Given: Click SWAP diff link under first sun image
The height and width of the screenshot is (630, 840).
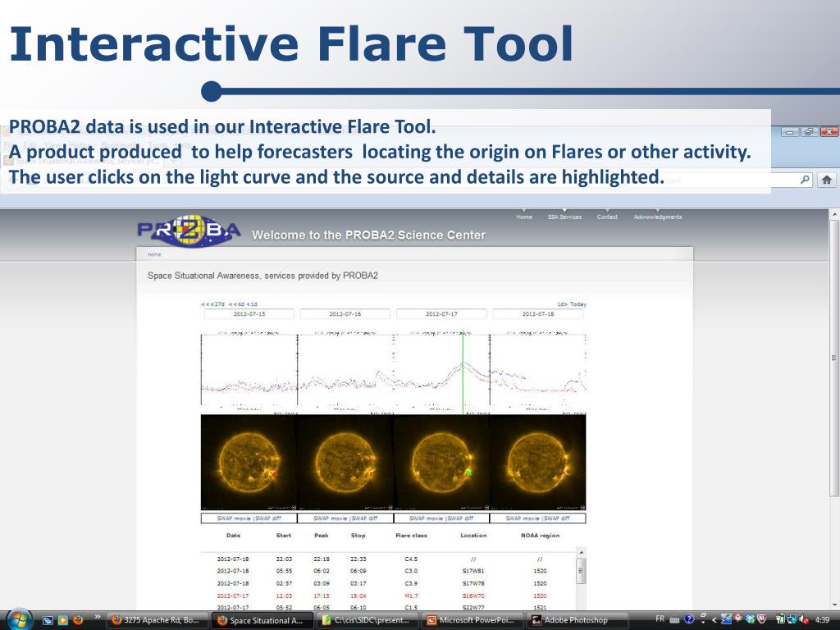Looking at the screenshot, I should pyautogui.click(x=268, y=518).
